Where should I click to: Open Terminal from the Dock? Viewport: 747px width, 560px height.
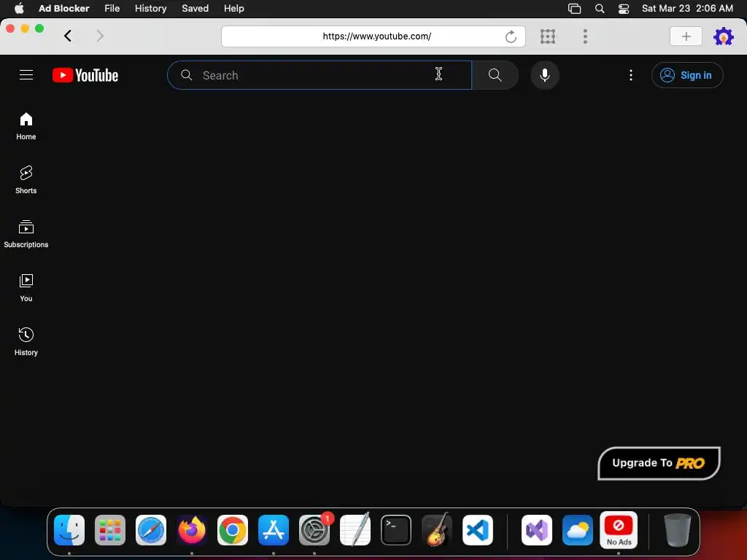[396, 530]
